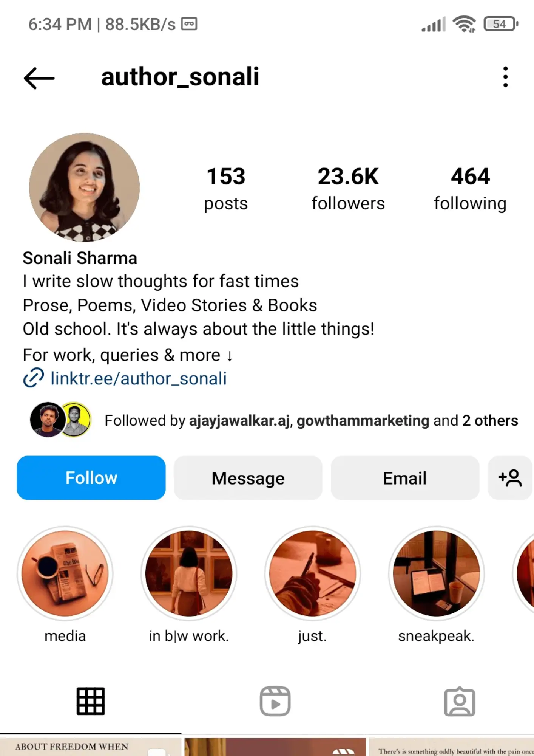The width and height of the screenshot is (534, 756).
Task: View the 23.6K followers list
Action: (348, 188)
